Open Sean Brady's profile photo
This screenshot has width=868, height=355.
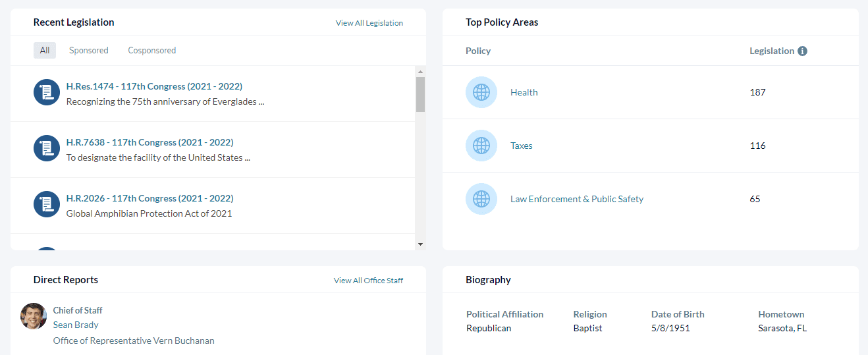[34, 316]
